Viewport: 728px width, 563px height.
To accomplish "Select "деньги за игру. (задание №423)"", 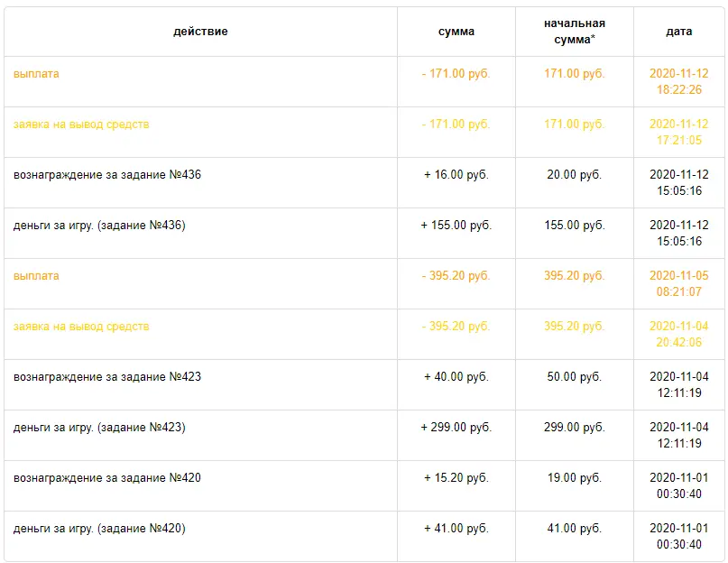I will pyautogui.click(x=99, y=428).
